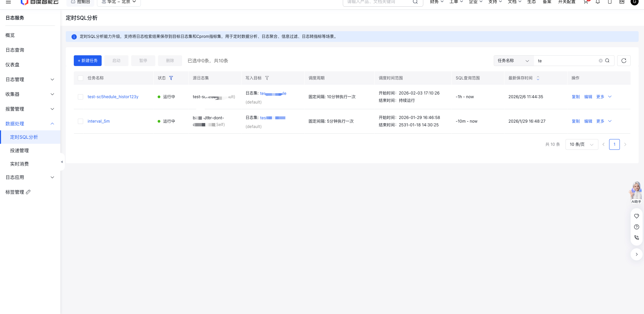Go to previous page arrow
The image size is (644, 314).
tap(603, 144)
